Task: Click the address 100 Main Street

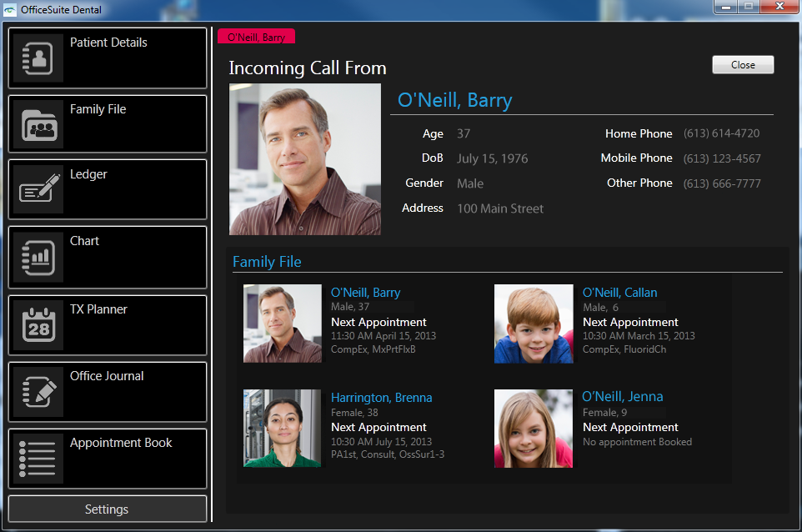Action: point(500,208)
